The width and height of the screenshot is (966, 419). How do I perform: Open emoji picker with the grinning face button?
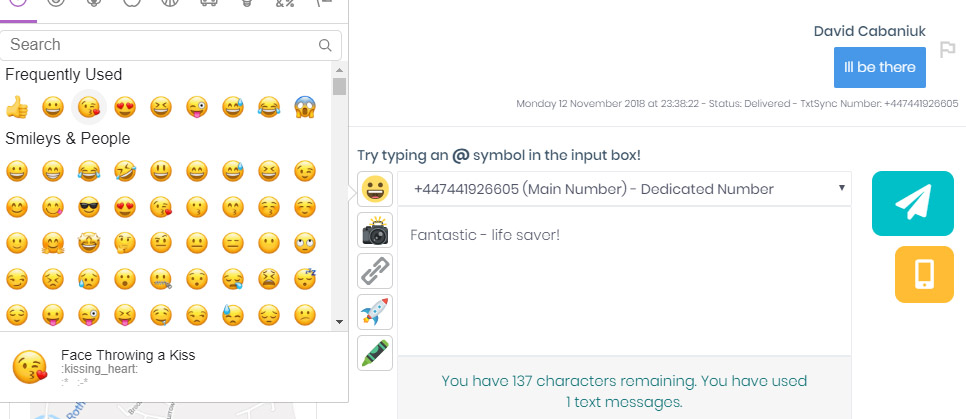tap(375, 189)
